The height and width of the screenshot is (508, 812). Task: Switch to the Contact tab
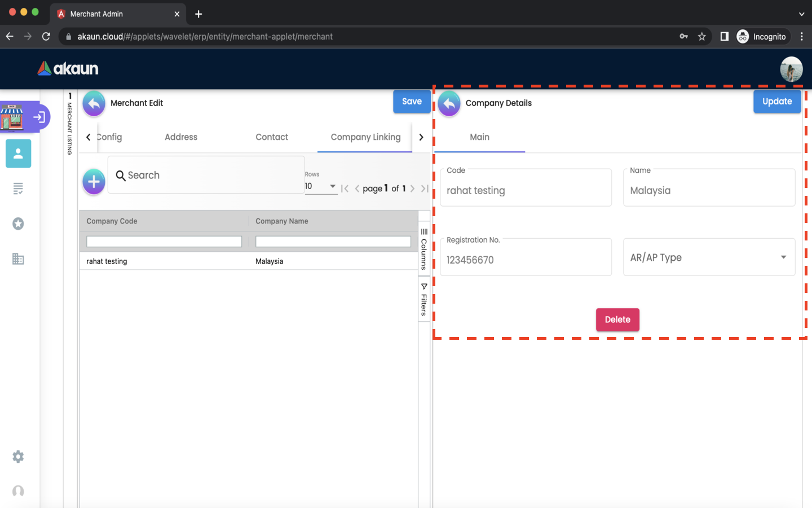[x=272, y=137]
